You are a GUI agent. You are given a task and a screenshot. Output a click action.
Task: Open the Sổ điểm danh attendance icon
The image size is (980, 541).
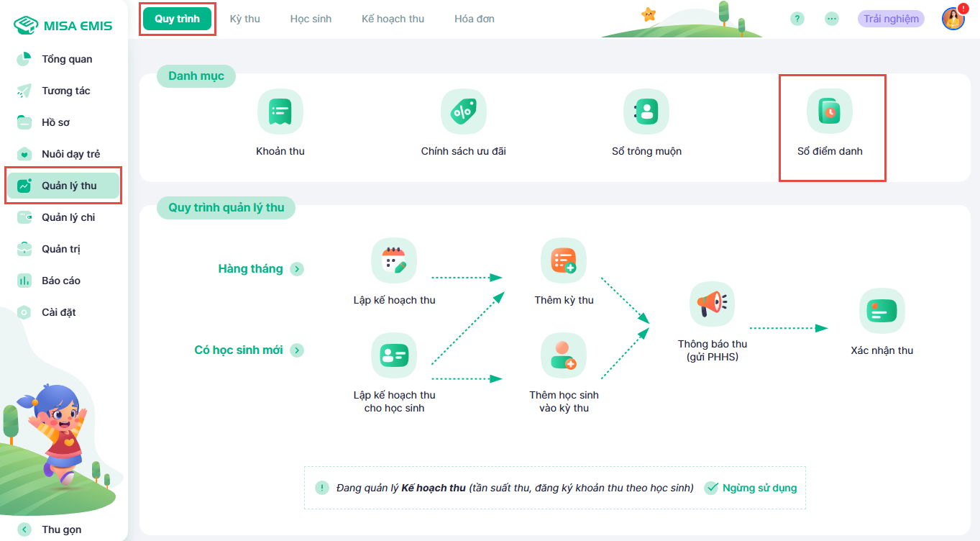pyautogui.click(x=830, y=112)
